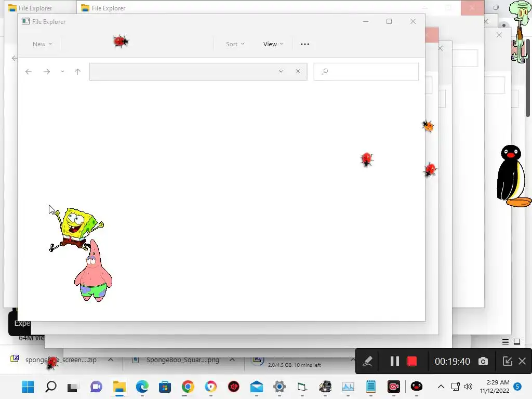The width and height of the screenshot is (532, 399).
Task: Show hidden system tray icons
Action: 441,387
